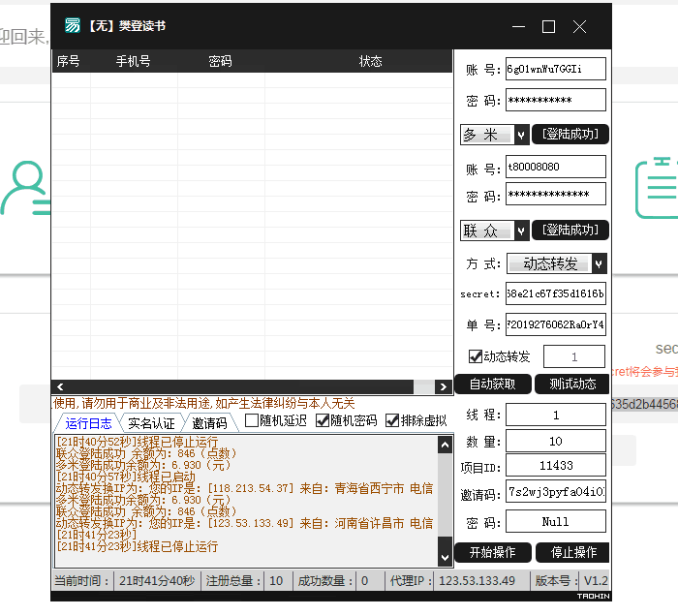Click the log panel scroll down arrow
Image resolution: width=678 pixels, height=616 pixels.
coord(445,558)
